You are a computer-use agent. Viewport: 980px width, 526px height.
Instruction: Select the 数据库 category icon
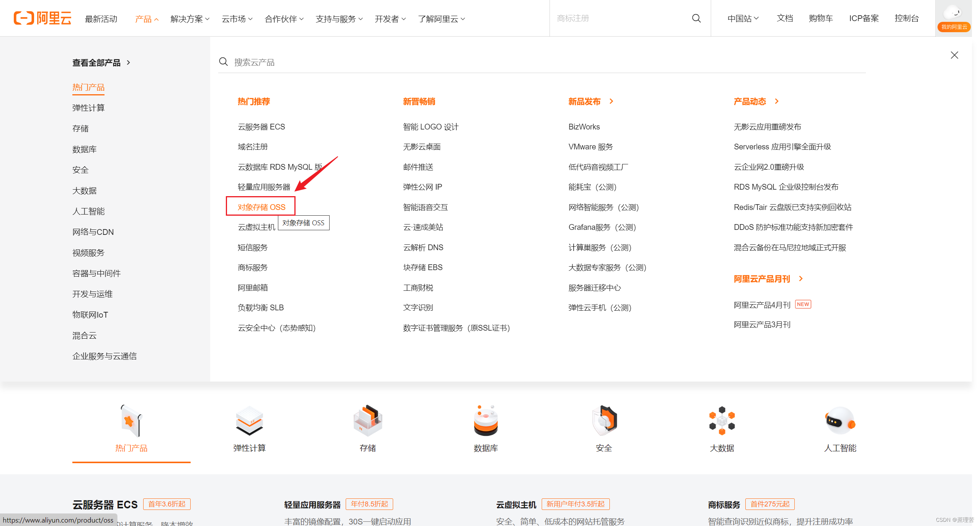[x=486, y=421]
